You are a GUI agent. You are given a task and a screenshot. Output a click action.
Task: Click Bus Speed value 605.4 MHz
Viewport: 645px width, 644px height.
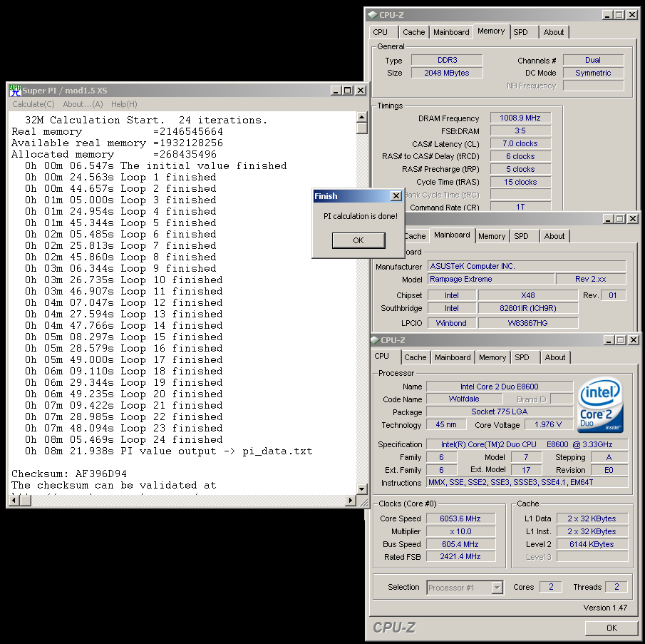coord(460,544)
